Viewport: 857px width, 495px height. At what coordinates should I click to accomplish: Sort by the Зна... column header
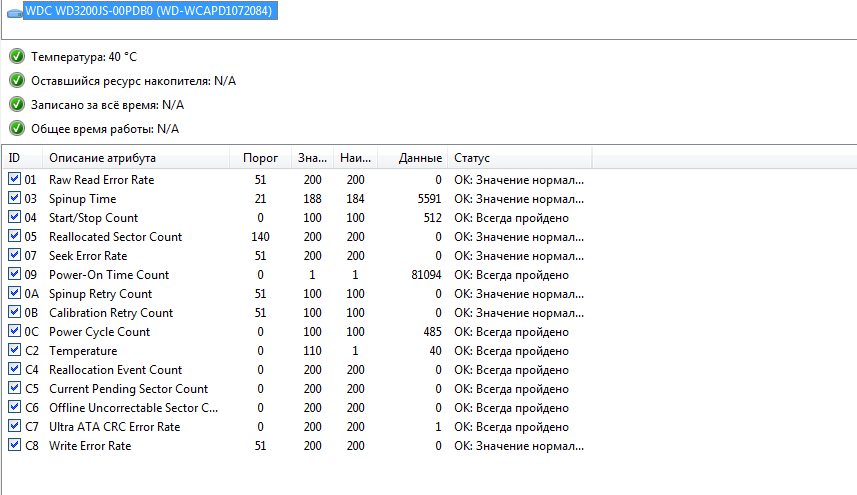click(313, 158)
